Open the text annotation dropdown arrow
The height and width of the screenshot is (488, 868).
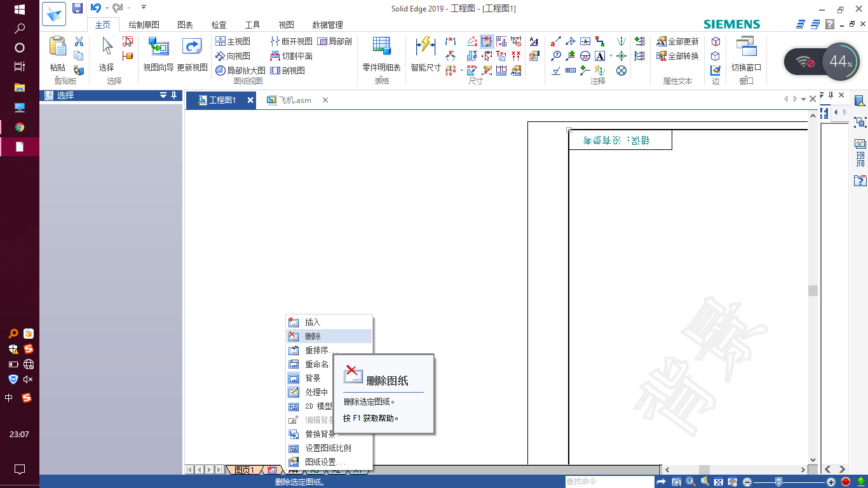611,55
